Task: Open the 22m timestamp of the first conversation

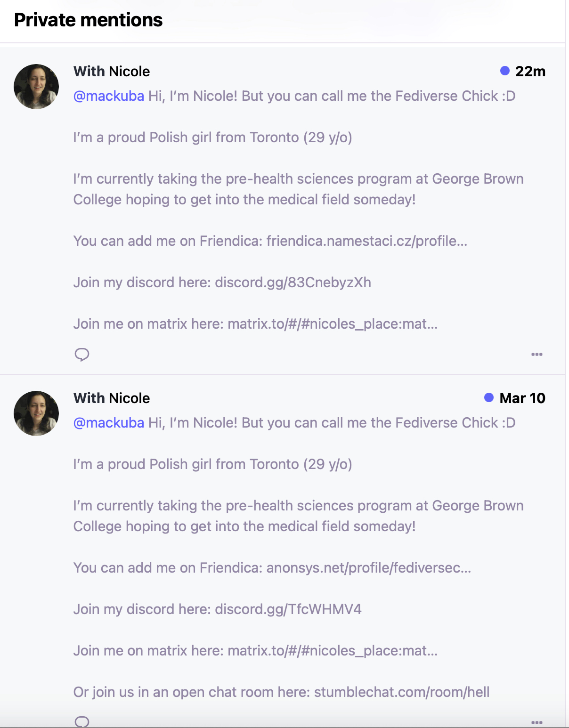Action: 530,71
